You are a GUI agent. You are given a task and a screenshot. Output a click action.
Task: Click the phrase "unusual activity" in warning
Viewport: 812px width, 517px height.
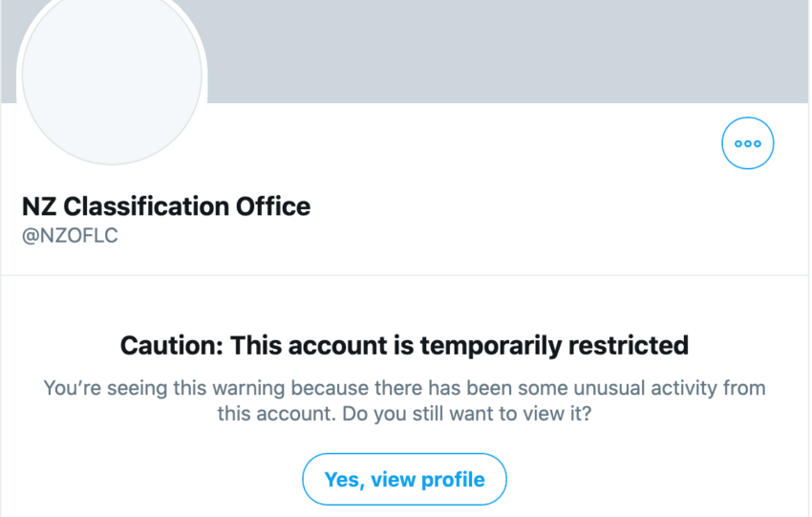(579, 389)
